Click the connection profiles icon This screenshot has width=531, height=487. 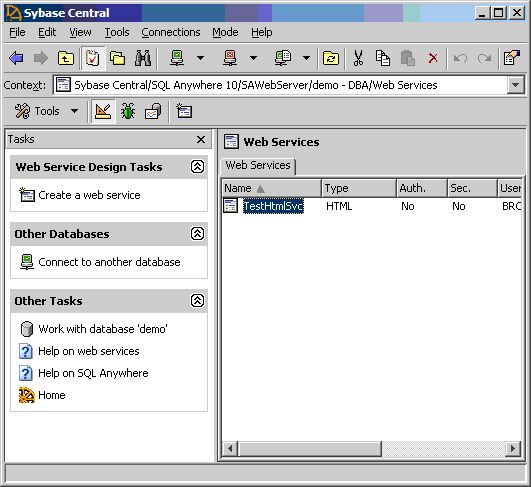[x=282, y=58]
